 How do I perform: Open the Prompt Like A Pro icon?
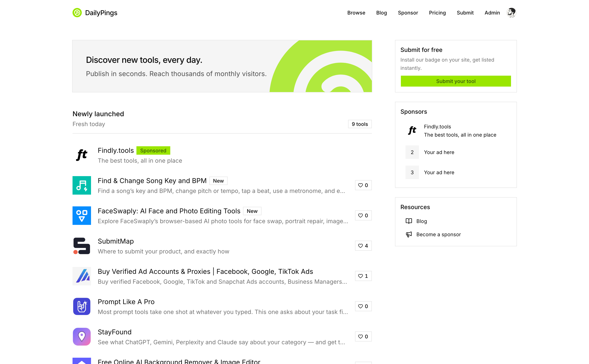point(82,306)
